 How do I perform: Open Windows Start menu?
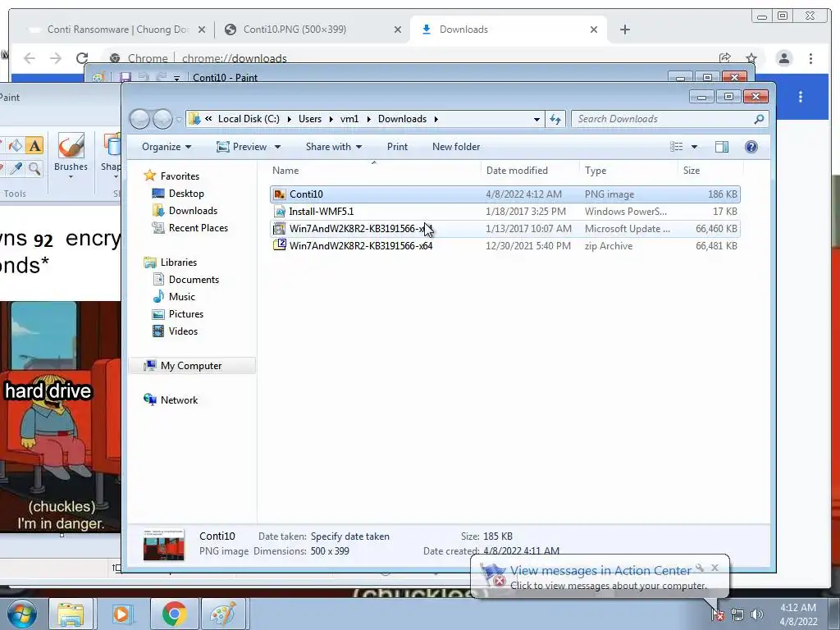click(21, 614)
